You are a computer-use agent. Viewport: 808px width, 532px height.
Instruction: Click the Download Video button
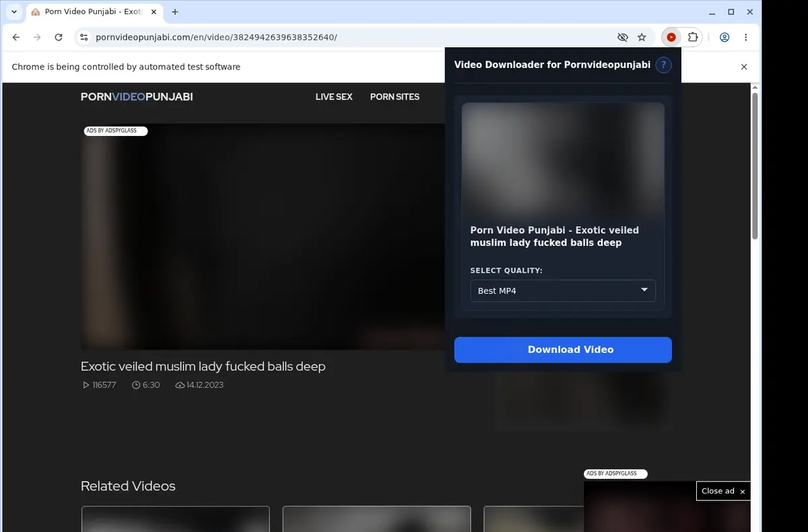pyautogui.click(x=563, y=350)
